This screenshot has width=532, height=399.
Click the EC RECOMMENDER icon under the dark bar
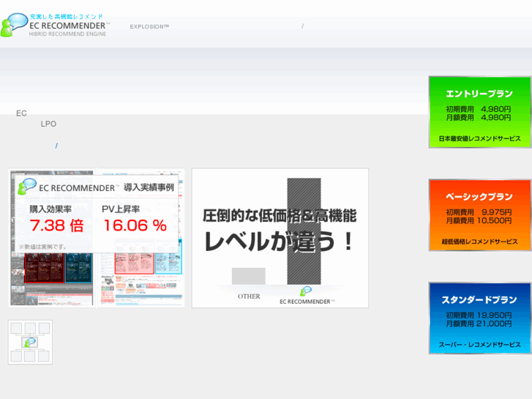[306, 291]
